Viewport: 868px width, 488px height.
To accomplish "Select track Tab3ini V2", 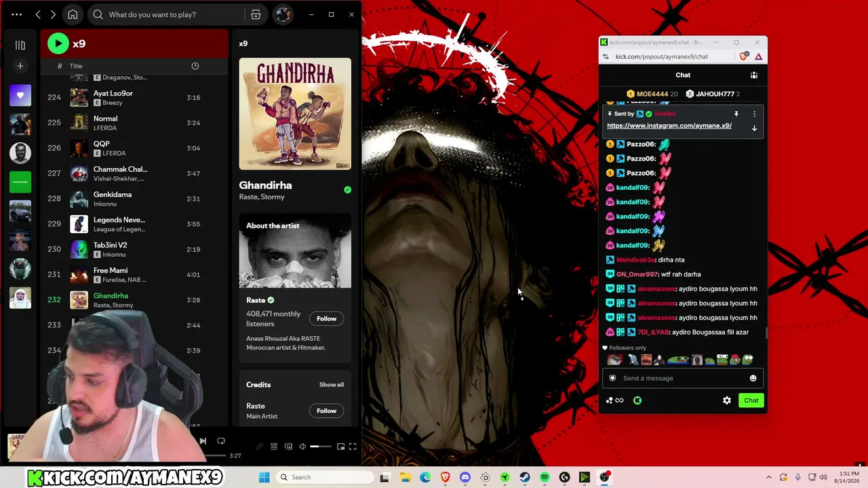I will (x=136, y=249).
